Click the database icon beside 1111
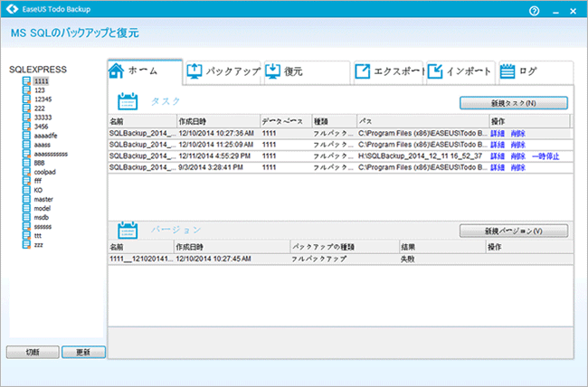This screenshot has height=387, width=588. pos(26,81)
